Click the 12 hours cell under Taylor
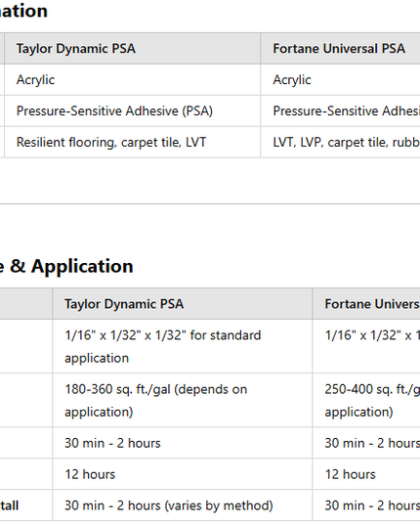The image size is (420, 525). click(x=183, y=474)
